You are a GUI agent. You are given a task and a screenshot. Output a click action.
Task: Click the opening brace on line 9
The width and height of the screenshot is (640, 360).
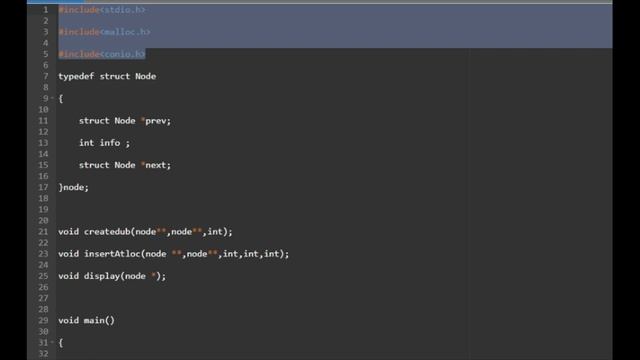(x=61, y=98)
